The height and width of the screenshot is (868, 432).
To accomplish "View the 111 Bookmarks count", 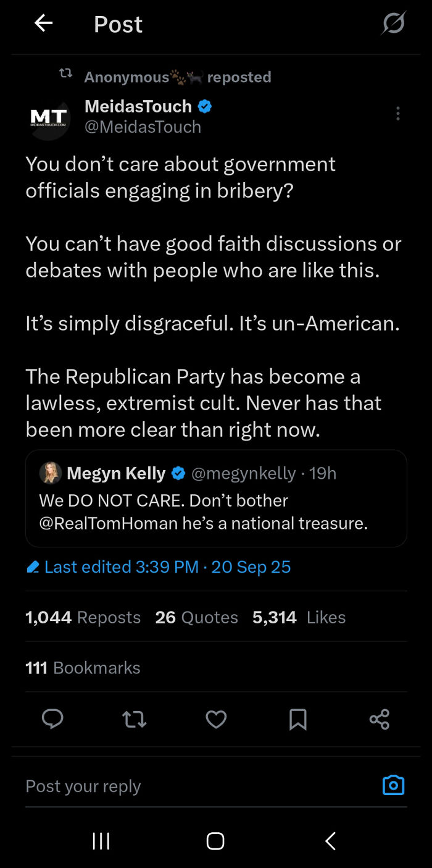I will pos(83,667).
